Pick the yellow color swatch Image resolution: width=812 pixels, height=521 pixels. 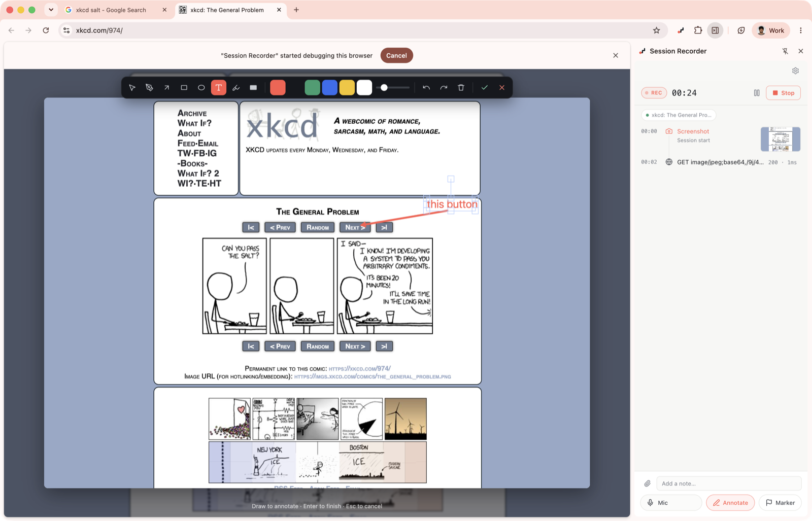pyautogui.click(x=347, y=88)
